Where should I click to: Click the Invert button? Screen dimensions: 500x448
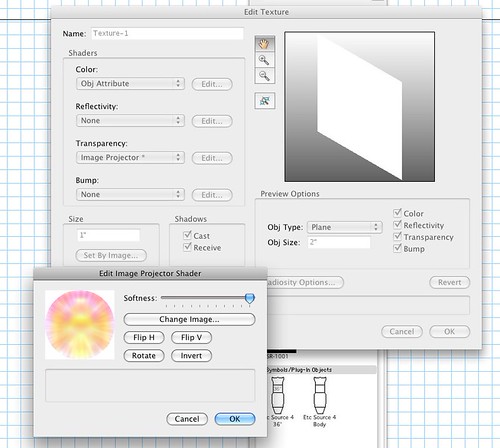coord(191,356)
